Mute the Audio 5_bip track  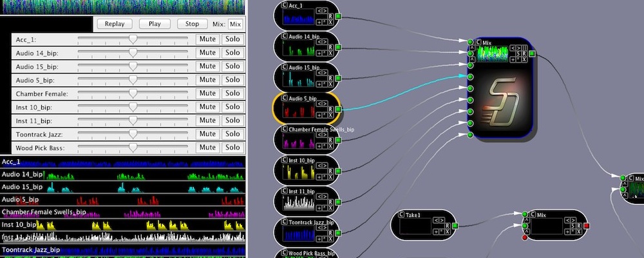(x=207, y=80)
